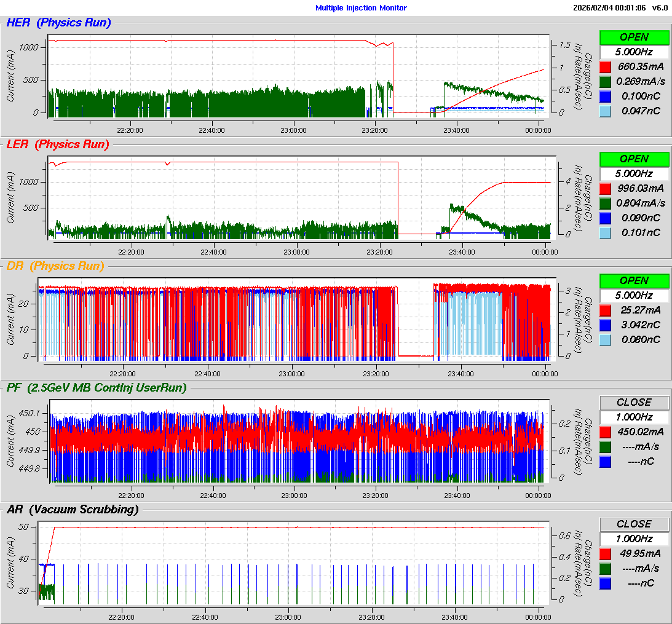Click the DR light blue 0.080nC swatch

(605, 339)
